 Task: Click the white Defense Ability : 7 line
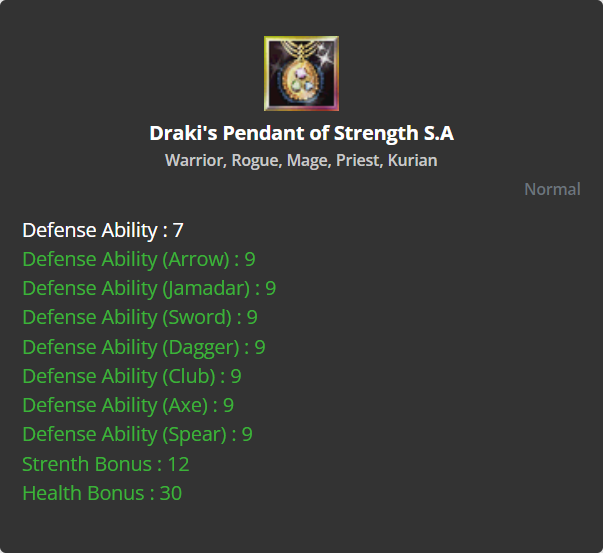103,230
